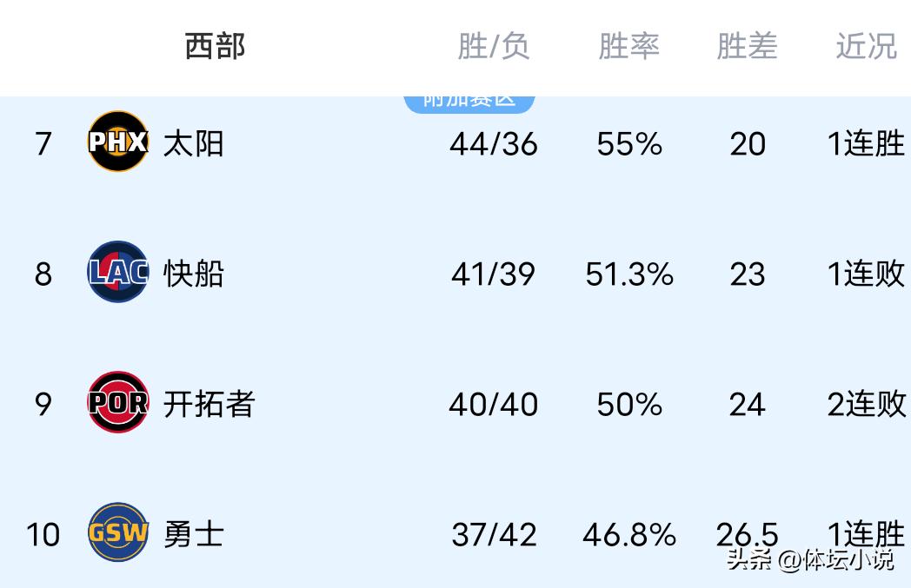Click the 胜差 column header

point(747,46)
